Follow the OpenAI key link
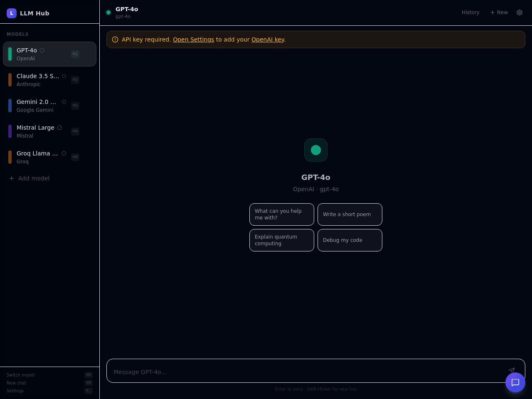The height and width of the screenshot is (399, 532). click(268, 39)
